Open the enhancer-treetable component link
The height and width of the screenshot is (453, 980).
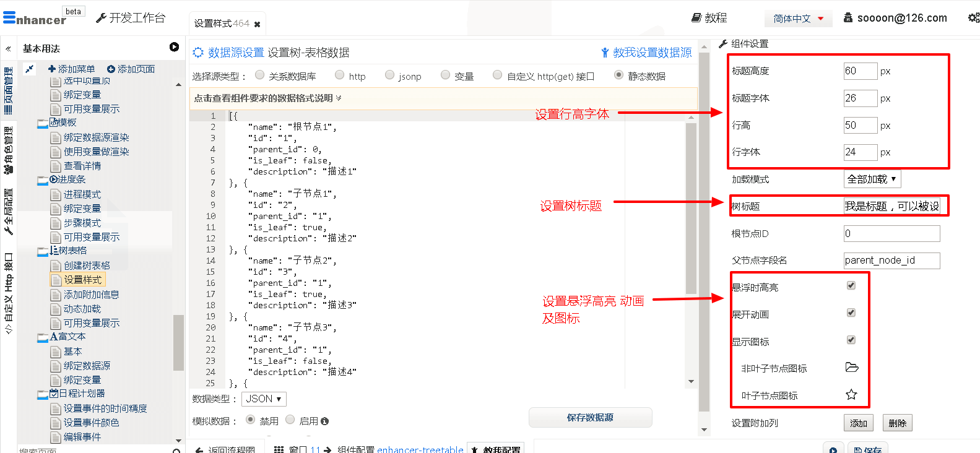click(420, 449)
